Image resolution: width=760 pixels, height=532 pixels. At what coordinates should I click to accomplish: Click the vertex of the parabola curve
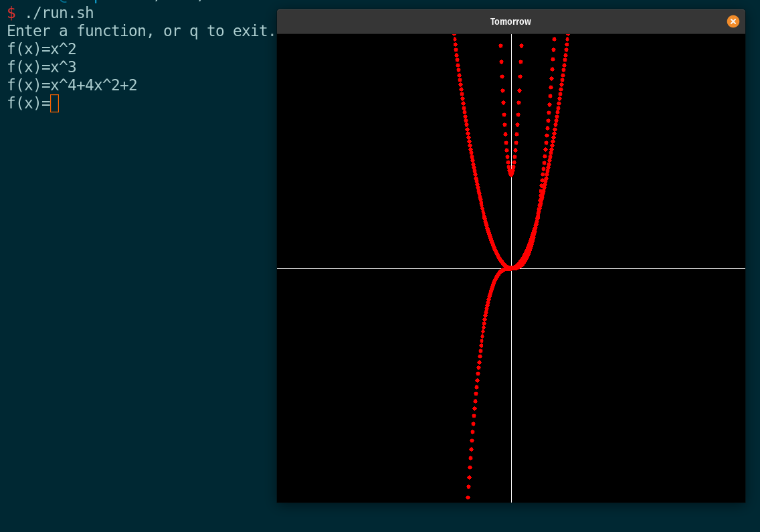512,266
